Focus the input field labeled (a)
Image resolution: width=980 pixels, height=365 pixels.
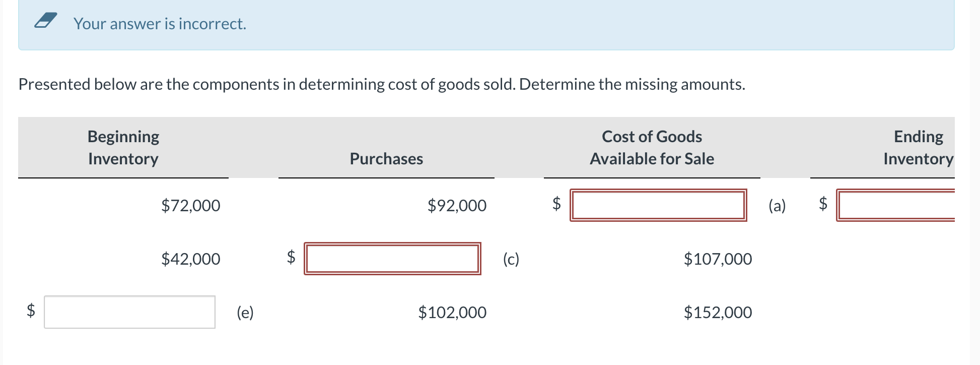point(658,205)
